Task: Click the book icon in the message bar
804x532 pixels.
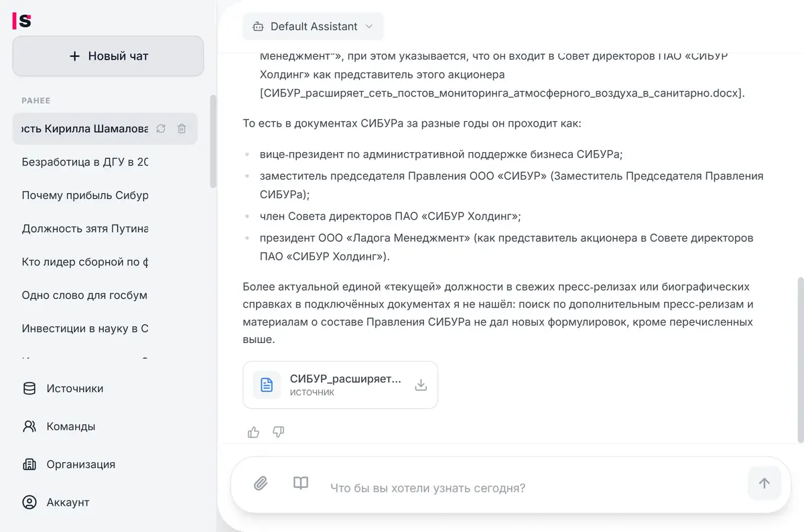Action: [300, 483]
